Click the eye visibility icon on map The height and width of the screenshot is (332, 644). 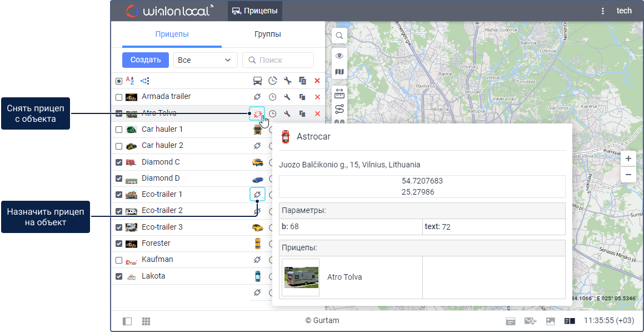340,56
